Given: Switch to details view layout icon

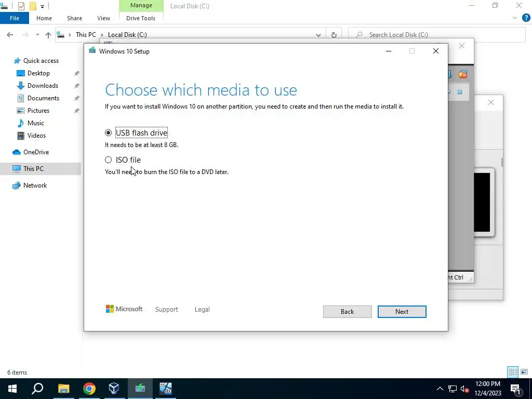Looking at the screenshot, I should (513, 372).
